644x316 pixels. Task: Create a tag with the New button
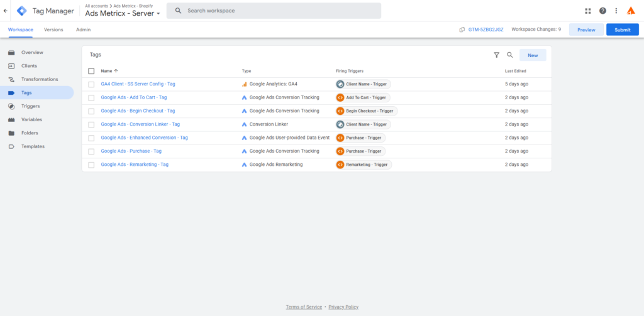533,55
